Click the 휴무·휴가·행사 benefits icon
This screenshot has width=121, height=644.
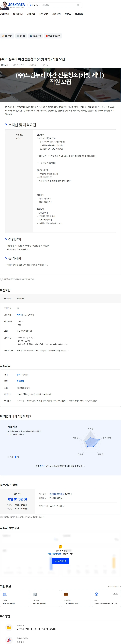click(x=9, y=640)
